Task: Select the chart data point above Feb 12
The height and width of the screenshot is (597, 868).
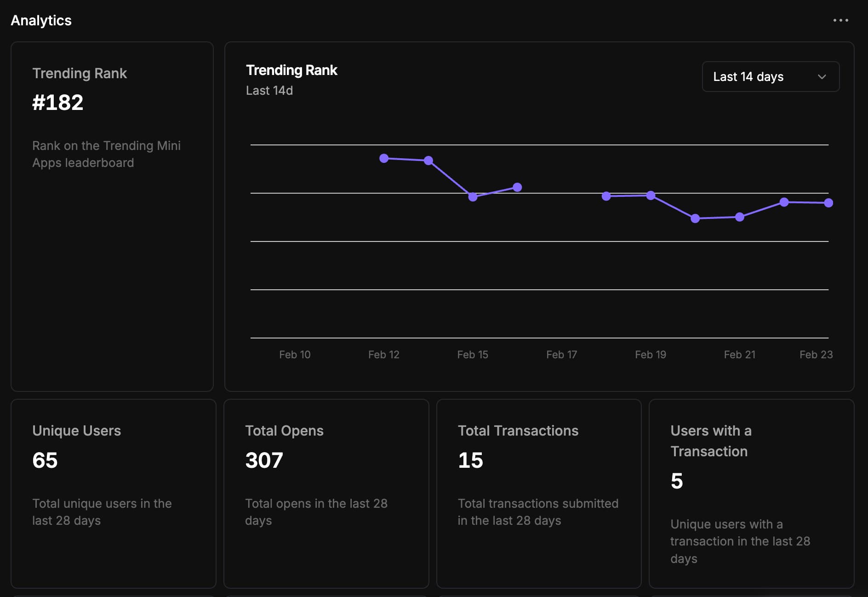Action: (384, 158)
